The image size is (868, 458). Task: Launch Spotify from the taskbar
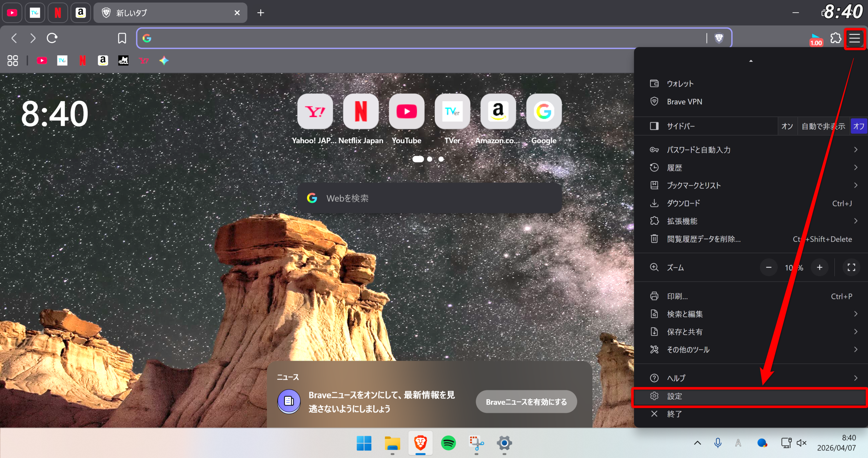[448, 443]
